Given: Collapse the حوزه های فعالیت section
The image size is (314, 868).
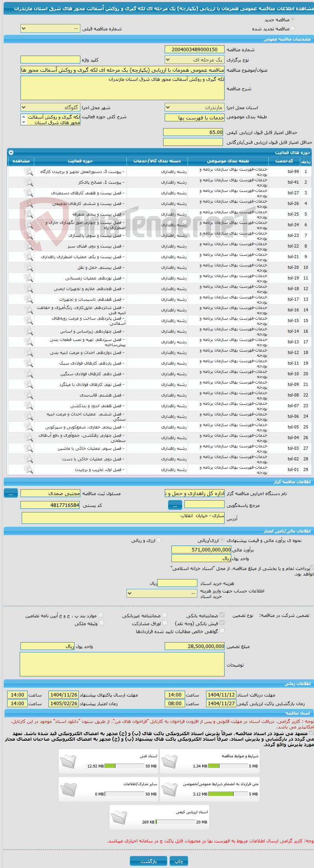Looking at the screenshot, I should pos(11,153).
